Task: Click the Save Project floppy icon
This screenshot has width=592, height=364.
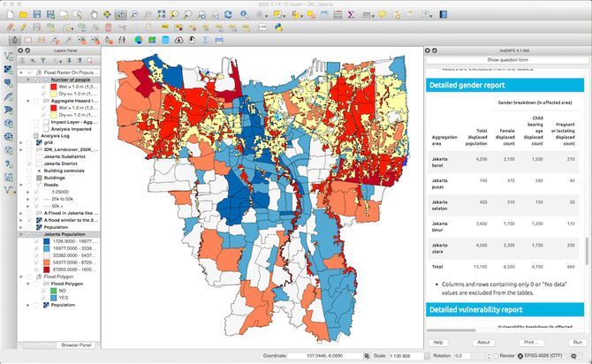Action: pyautogui.click(x=37, y=16)
